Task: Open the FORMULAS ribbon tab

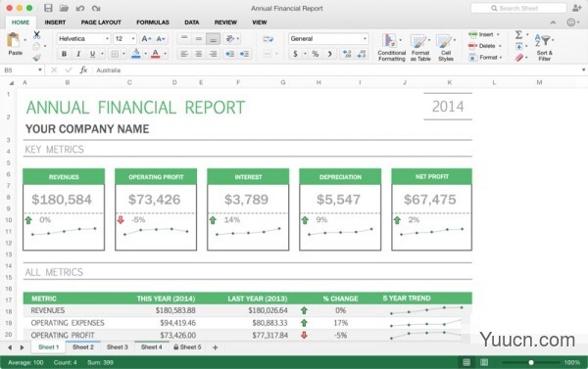Action: click(153, 23)
